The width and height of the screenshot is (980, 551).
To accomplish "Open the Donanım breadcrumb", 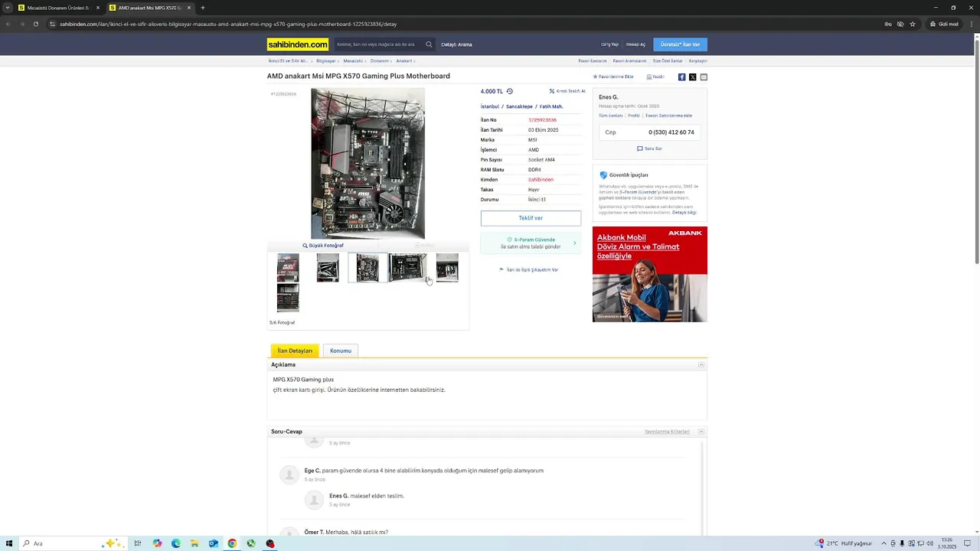I will coord(380,60).
